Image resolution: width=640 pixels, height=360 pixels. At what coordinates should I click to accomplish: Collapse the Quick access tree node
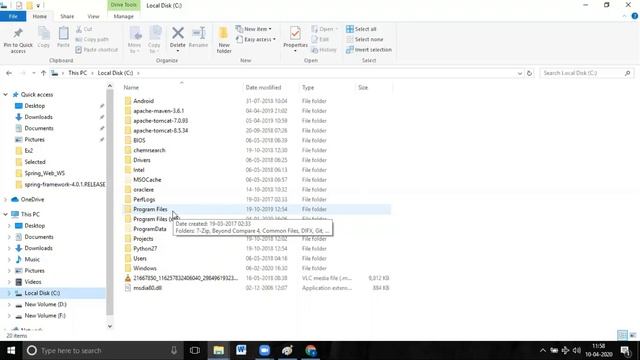[5, 94]
